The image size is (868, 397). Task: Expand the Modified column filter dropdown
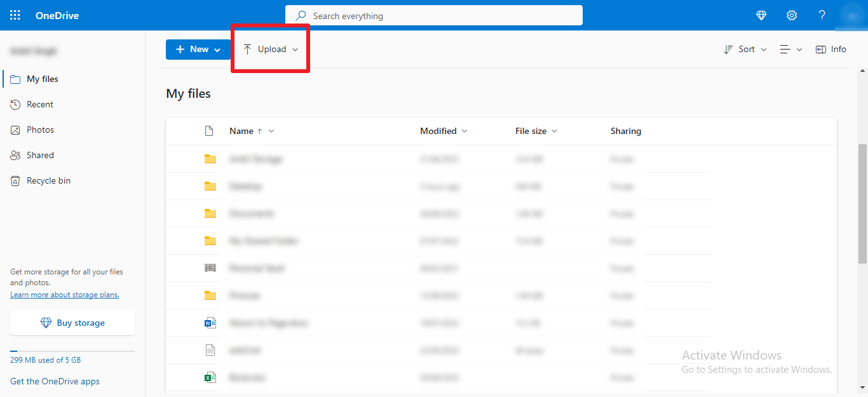pyautogui.click(x=465, y=131)
